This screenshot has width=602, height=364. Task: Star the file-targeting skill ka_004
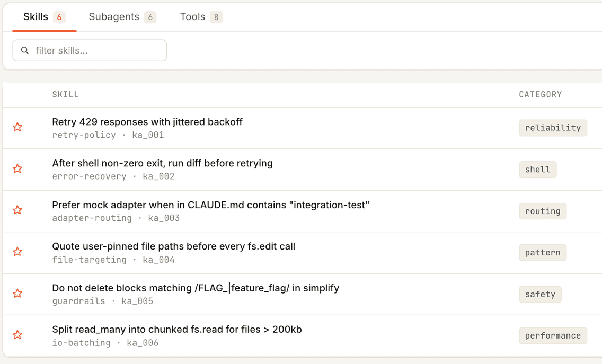pyautogui.click(x=17, y=252)
